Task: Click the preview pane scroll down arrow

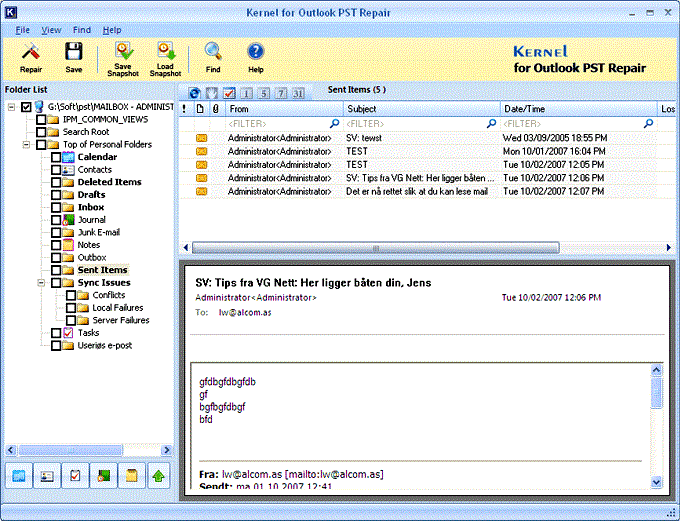Action: (656, 482)
